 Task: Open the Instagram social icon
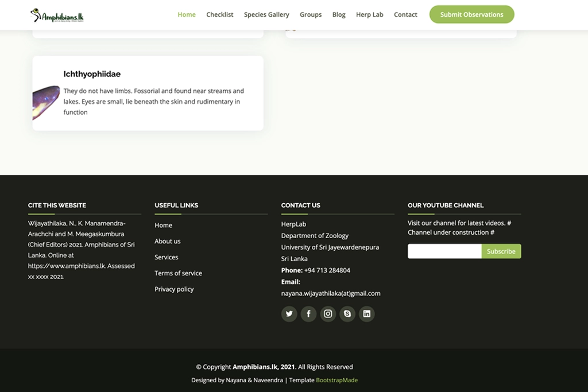328,314
